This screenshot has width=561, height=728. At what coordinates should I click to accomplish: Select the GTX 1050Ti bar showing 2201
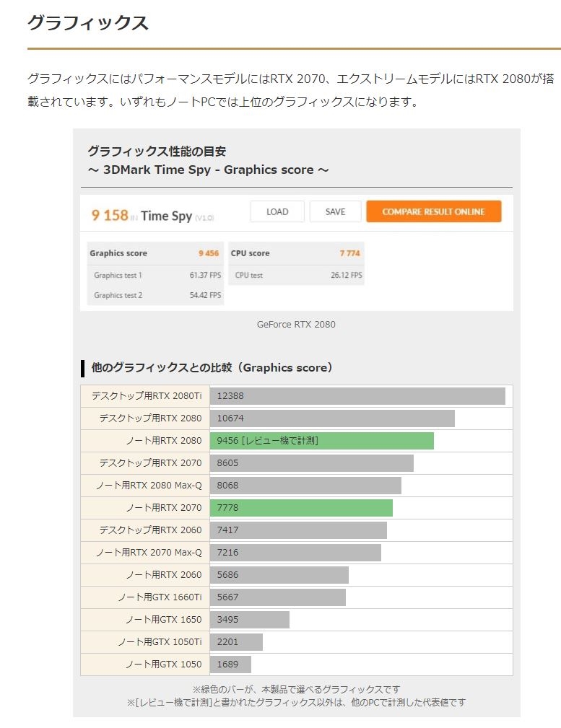236,642
